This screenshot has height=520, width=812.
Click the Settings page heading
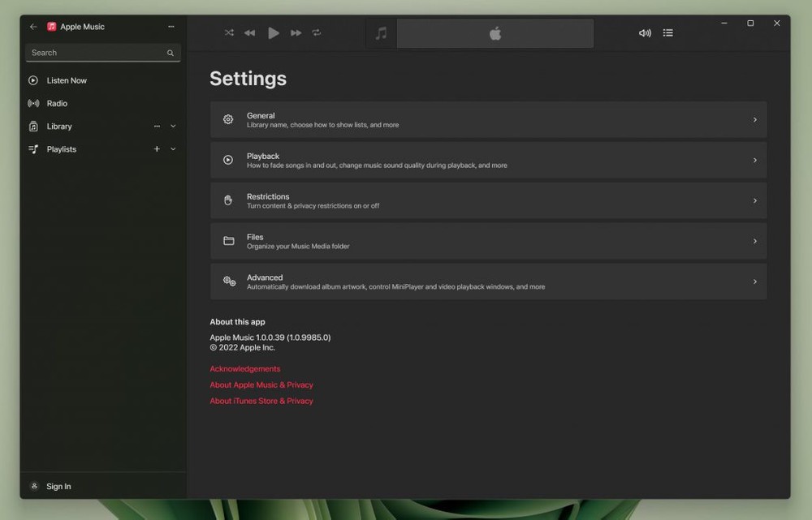click(x=248, y=79)
